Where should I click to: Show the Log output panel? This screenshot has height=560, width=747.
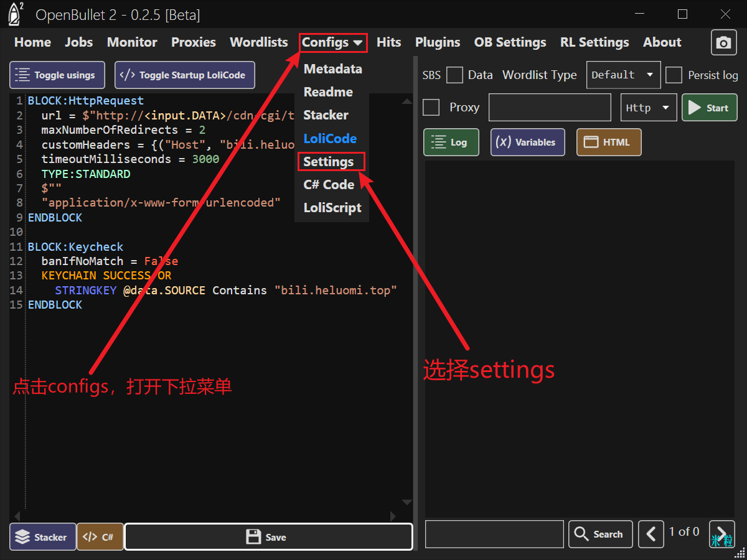click(451, 142)
